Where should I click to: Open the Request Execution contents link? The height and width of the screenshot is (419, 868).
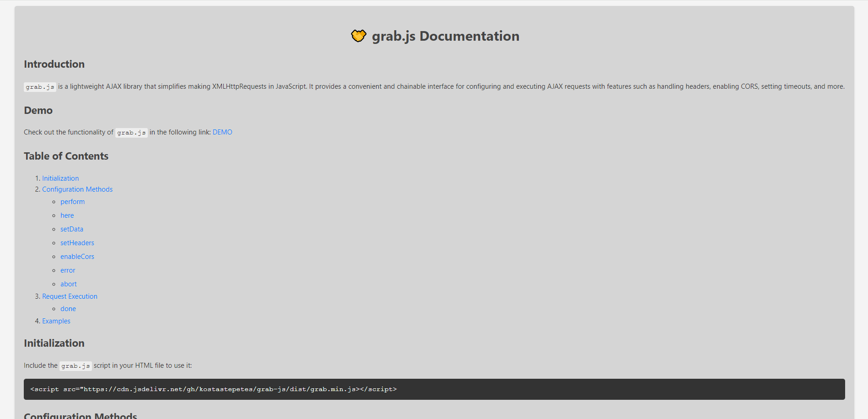point(70,296)
